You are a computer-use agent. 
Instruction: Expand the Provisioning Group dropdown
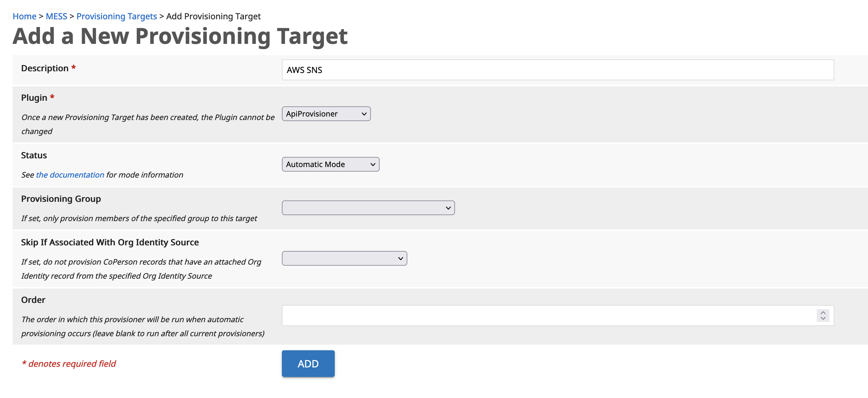coord(368,208)
